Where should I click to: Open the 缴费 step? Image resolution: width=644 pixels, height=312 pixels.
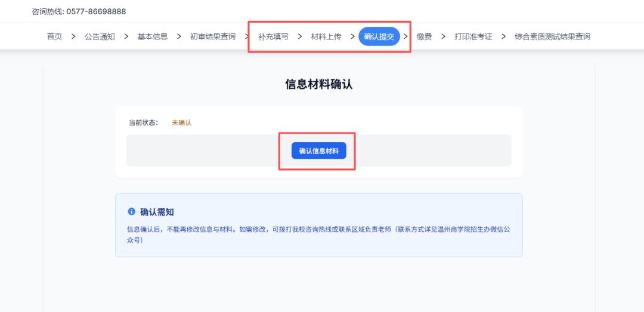coord(424,36)
